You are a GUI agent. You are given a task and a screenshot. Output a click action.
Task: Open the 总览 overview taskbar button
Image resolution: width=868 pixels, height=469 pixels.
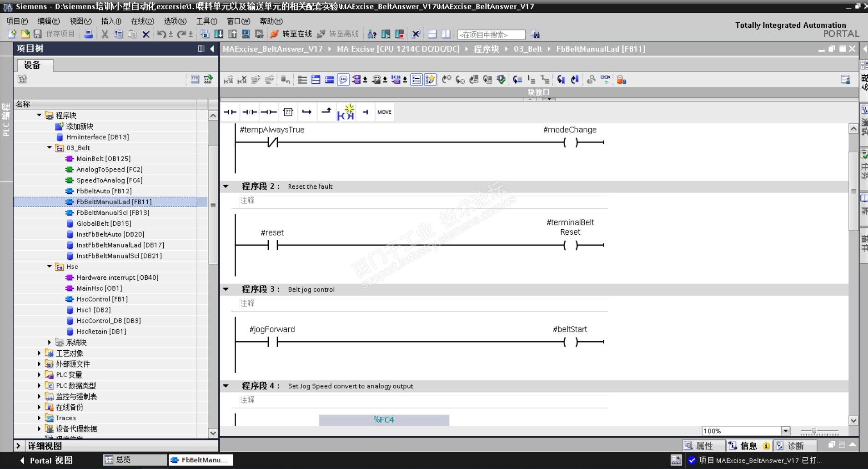(135, 460)
